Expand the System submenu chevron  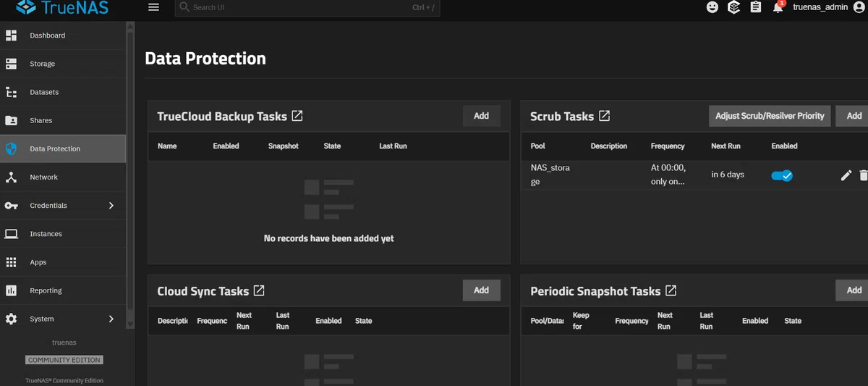(111, 319)
